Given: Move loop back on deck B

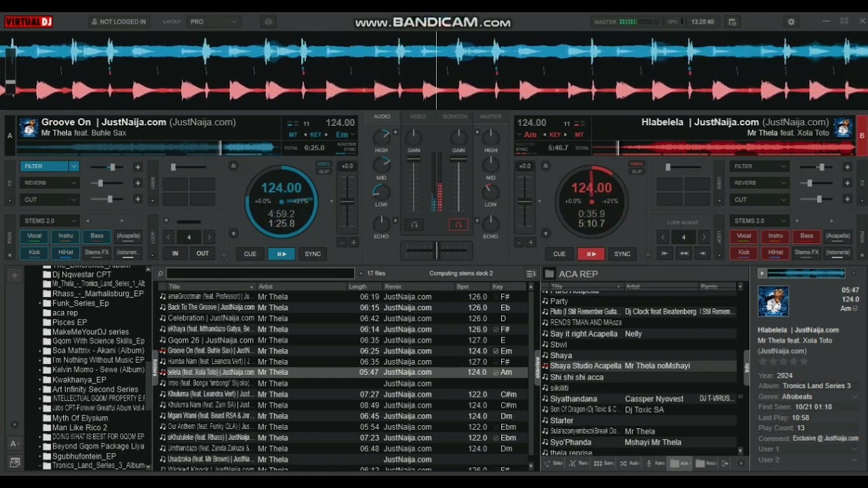Looking at the screenshot, I should coord(665,253).
